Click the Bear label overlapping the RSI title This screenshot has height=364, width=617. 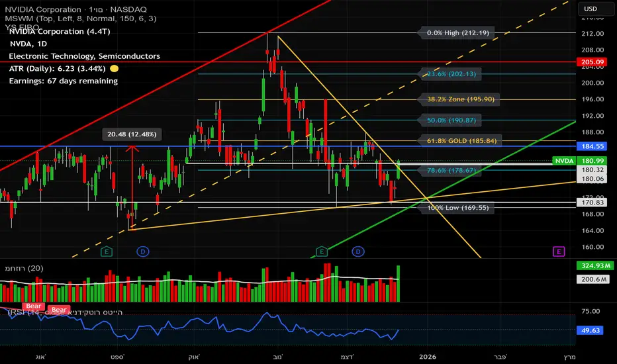[x=60, y=310]
